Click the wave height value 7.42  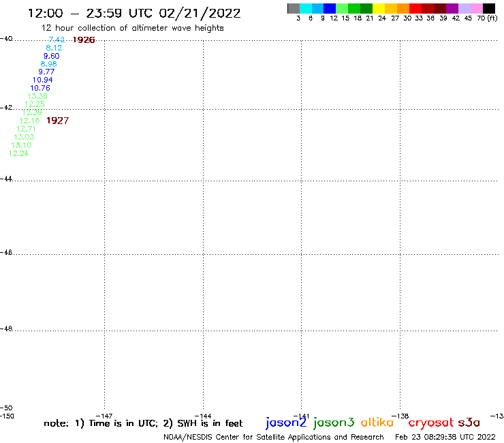click(x=57, y=40)
